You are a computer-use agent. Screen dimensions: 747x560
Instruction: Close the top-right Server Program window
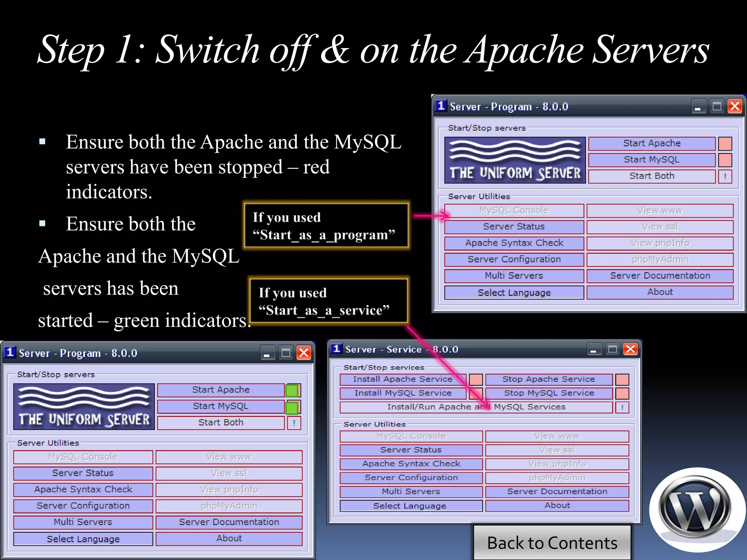pos(735,106)
